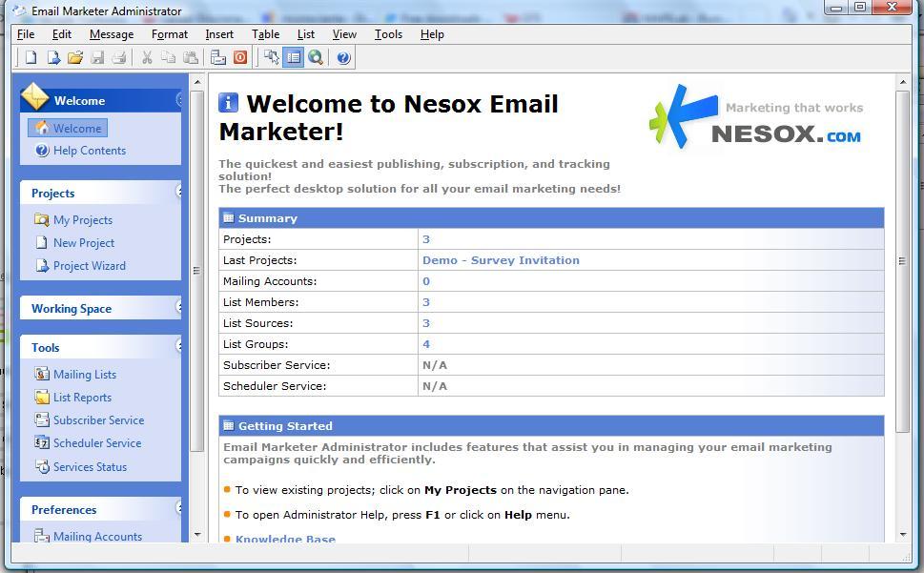Click the Print toolbar icon
This screenshot has width=924, height=573.
(x=119, y=57)
